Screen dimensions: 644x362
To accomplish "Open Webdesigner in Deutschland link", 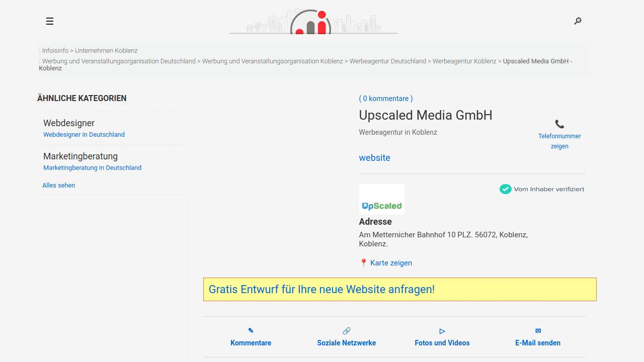I will point(84,135).
